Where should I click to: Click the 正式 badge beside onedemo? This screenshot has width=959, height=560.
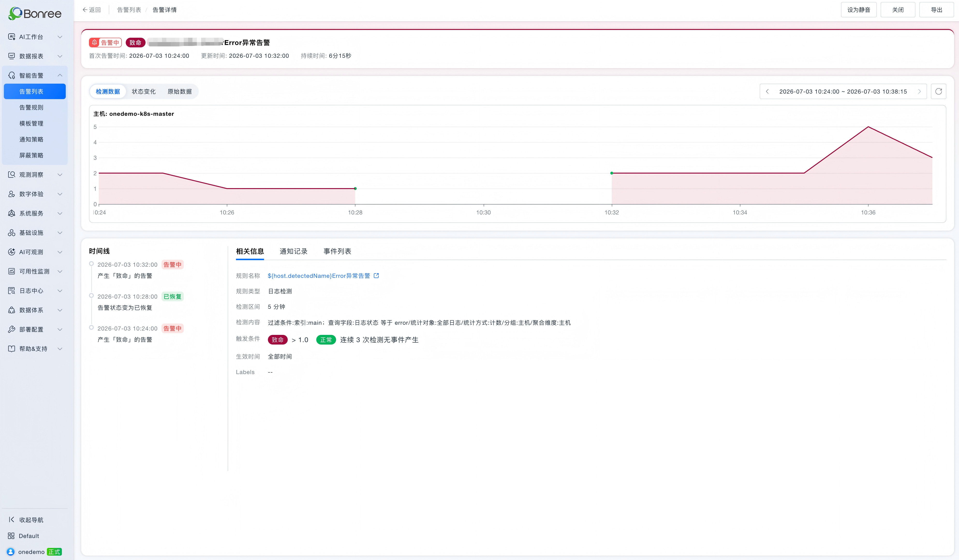54,552
